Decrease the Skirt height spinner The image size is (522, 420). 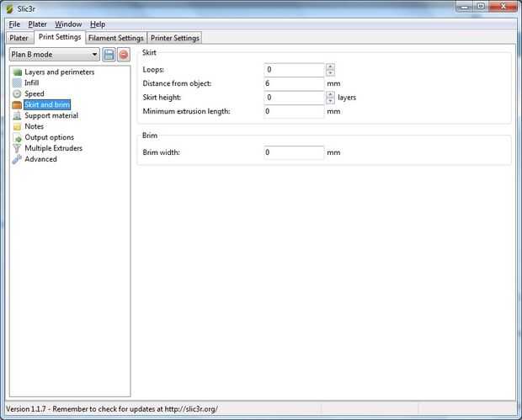coord(330,101)
